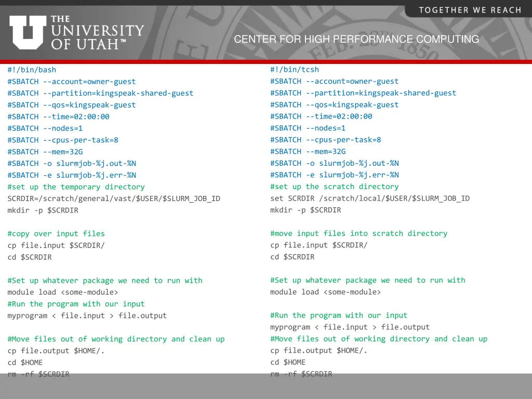Image resolution: width=532 pixels, height=399 pixels.
Task: Click the '#!/bin/bash' shebang line
Action: point(32,70)
